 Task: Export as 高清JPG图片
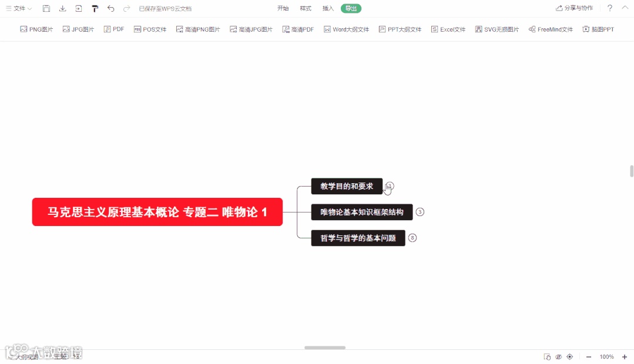251,29
